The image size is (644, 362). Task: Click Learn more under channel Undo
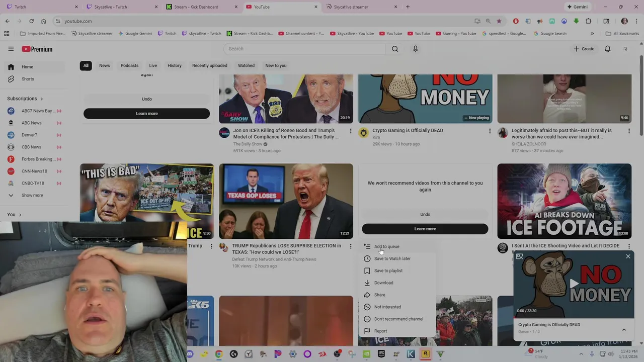425,229
